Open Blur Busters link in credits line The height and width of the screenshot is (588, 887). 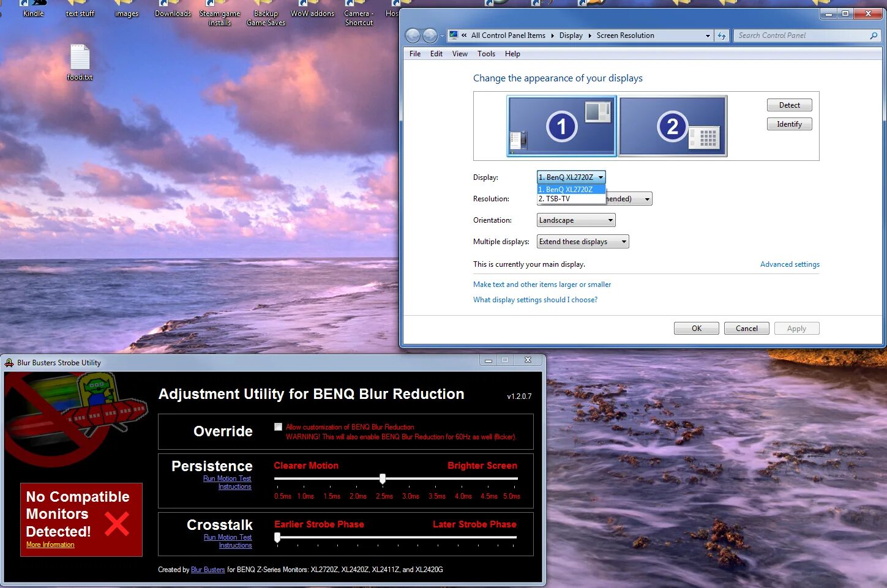pos(208,570)
